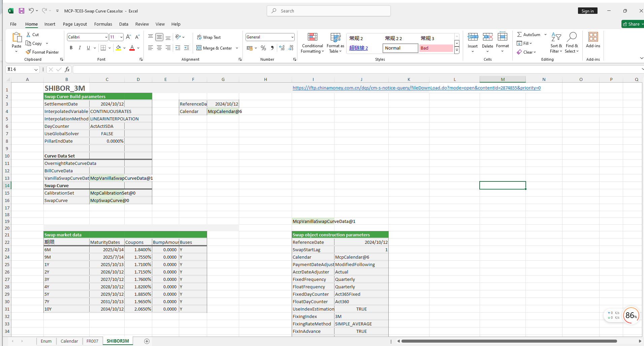Click the Sign in button
The height and width of the screenshot is (346, 644).
(587, 11)
